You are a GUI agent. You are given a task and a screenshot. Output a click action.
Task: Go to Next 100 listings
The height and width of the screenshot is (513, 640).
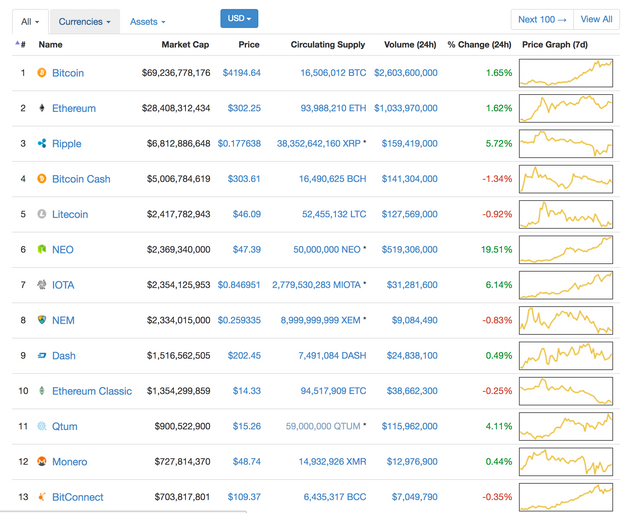click(x=542, y=19)
